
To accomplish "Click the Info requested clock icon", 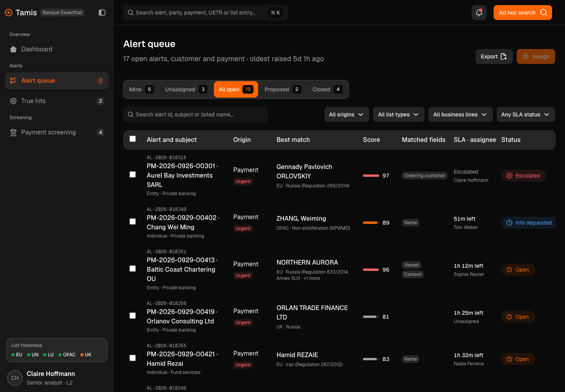I will click(509, 223).
